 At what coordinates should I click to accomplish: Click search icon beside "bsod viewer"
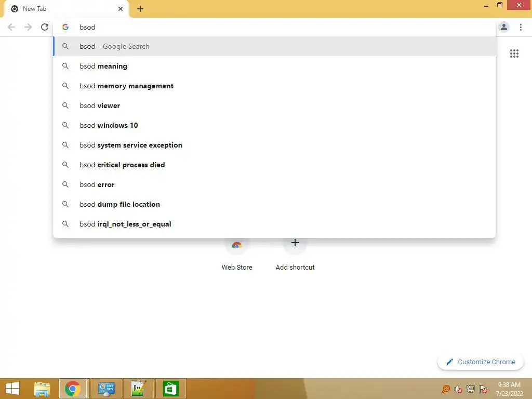point(65,105)
